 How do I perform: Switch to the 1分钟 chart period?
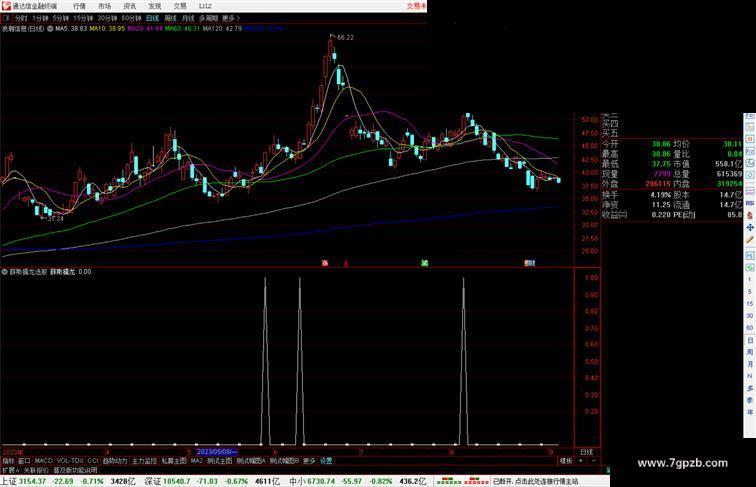(x=40, y=18)
